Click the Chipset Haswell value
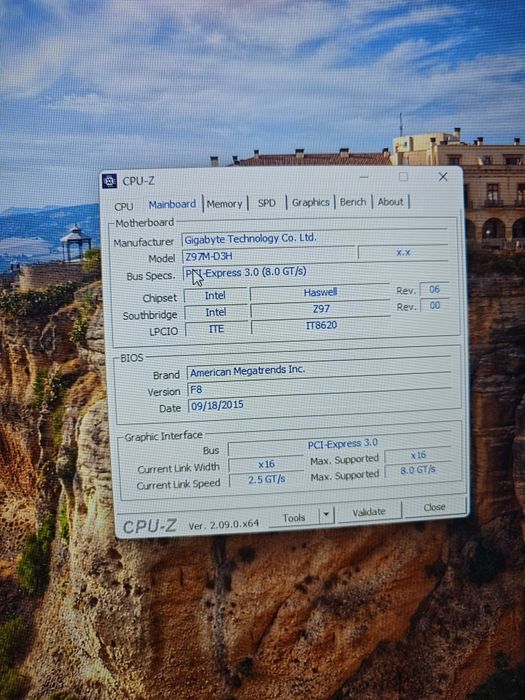The width and height of the screenshot is (525, 700). [320, 292]
